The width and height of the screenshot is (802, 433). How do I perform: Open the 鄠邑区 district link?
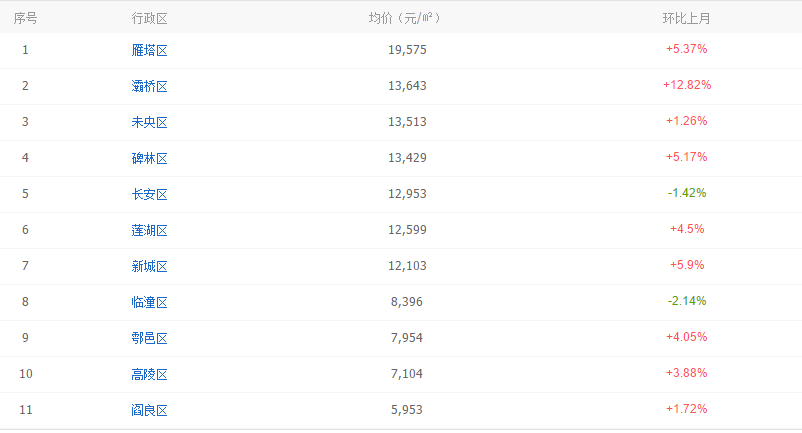149,338
